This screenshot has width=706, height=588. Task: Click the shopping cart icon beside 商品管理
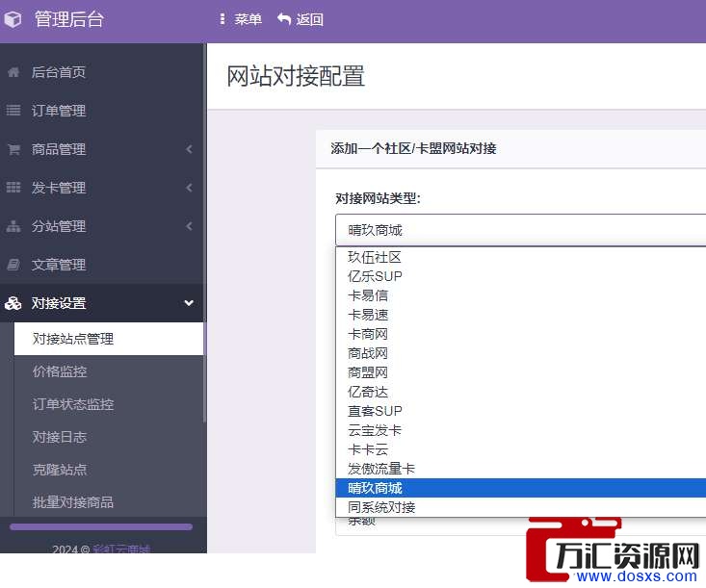[x=13, y=149]
